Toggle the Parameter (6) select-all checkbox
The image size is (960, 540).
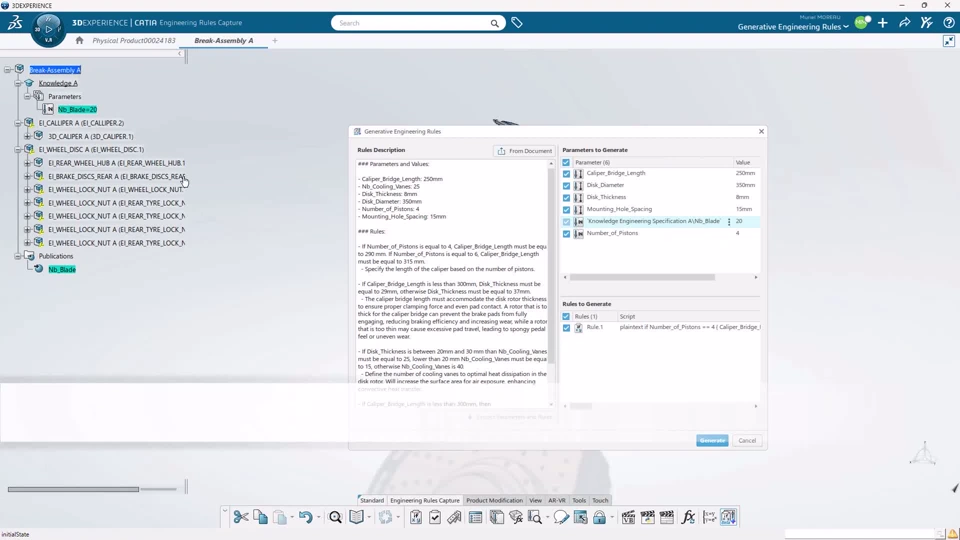[566, 163]
